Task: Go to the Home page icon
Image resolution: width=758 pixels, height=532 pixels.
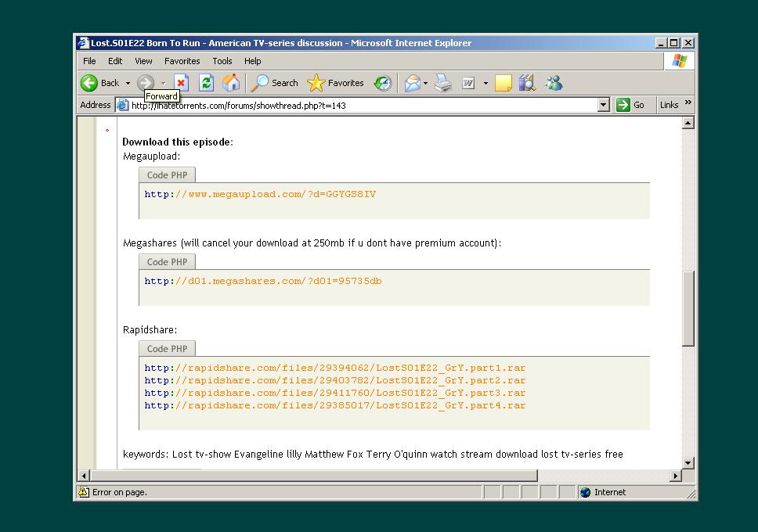Action: [231, 83]
